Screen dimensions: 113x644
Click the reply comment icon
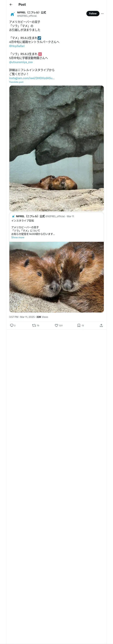coord(12,325)
